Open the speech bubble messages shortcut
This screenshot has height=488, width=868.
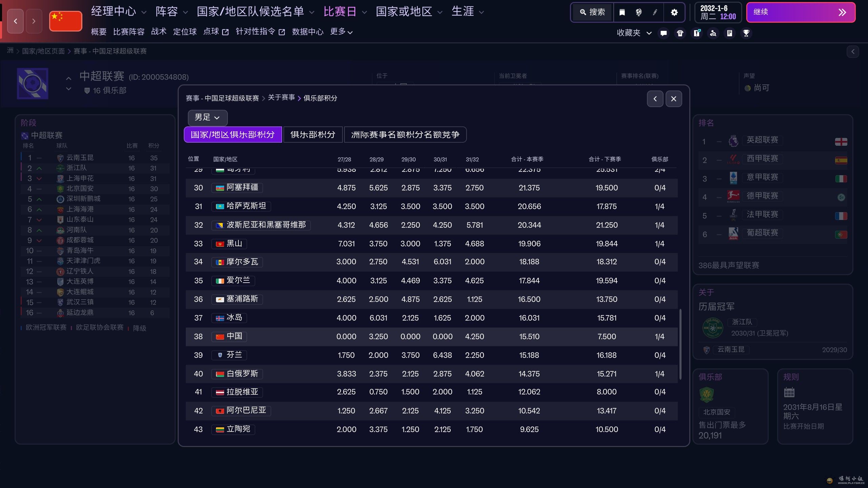664,33
